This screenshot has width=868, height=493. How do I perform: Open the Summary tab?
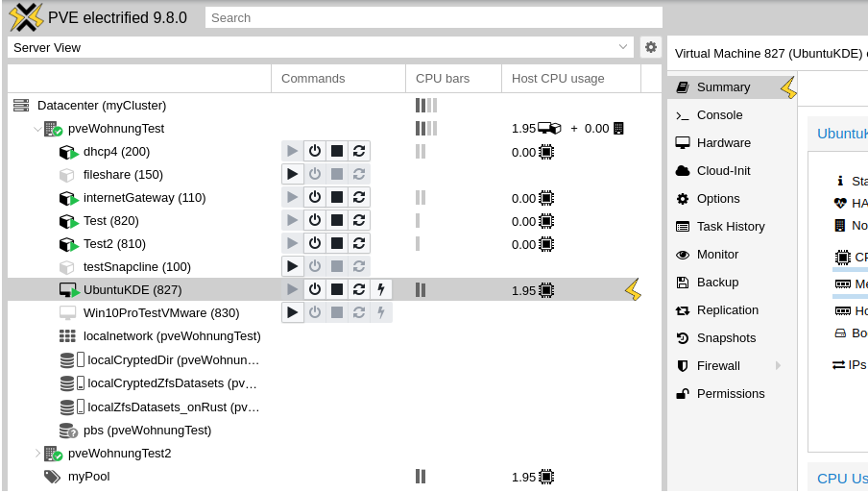pyautogui.click(x=732, y=87)
